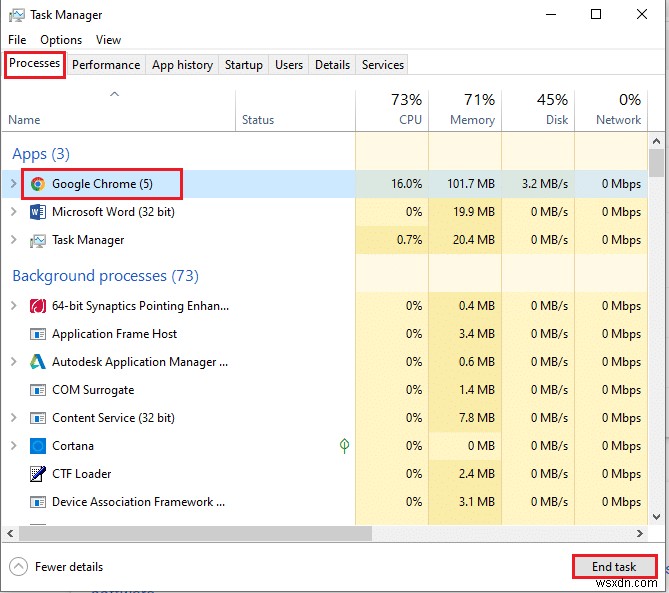
Task: Expand the Google Chrome process group
Action: point(13,184)
